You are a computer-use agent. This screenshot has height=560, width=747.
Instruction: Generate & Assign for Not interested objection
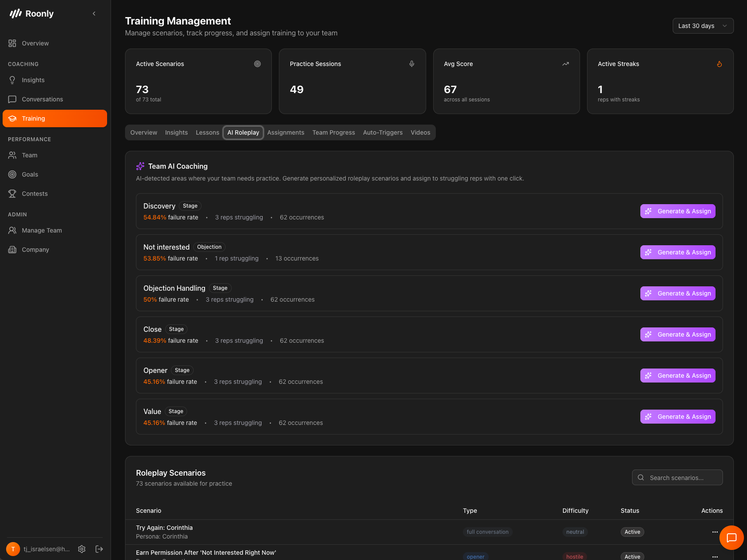pos(678,252)
